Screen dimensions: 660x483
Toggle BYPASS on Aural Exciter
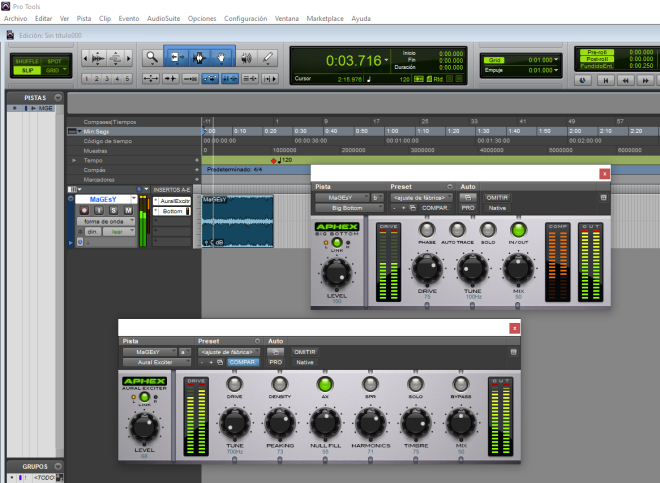click(x=461, y=384)
